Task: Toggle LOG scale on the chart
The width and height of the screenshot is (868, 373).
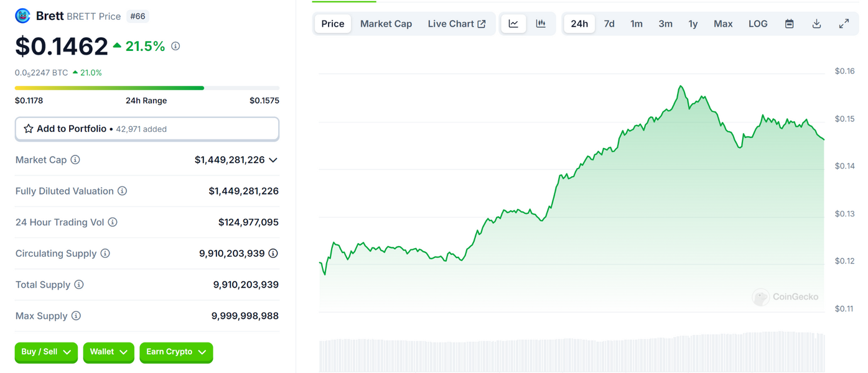Action: [x=757, y=24]
